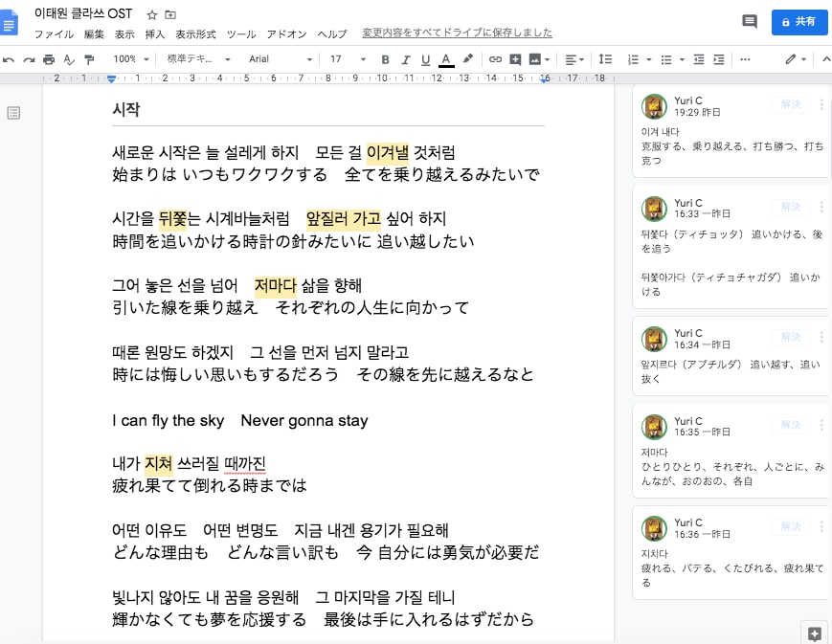Resolve the 16:35 comment

tap(791, 424)
